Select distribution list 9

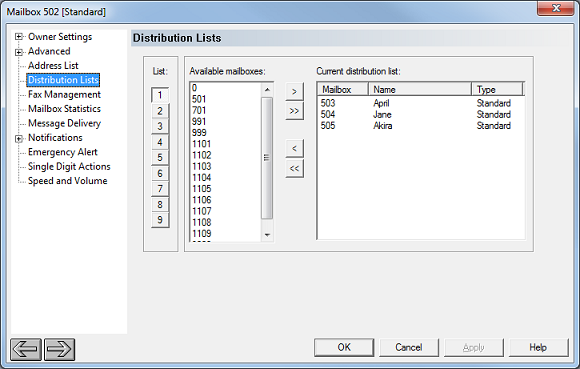pyautogui.click(x=160, y=220)
